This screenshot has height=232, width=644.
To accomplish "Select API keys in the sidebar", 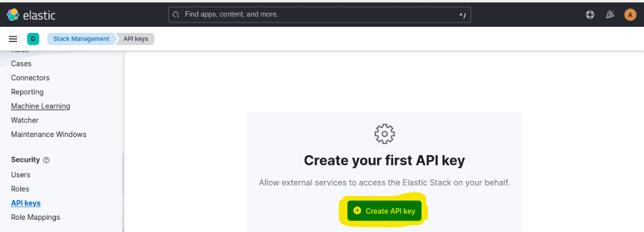I will click(x=26, y=203).
